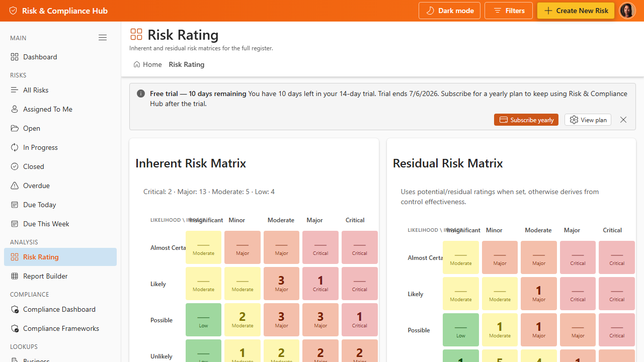The height and width of the screenshot is (362, 644).
Task: Go to Assigned To Me
Action: 60,109
